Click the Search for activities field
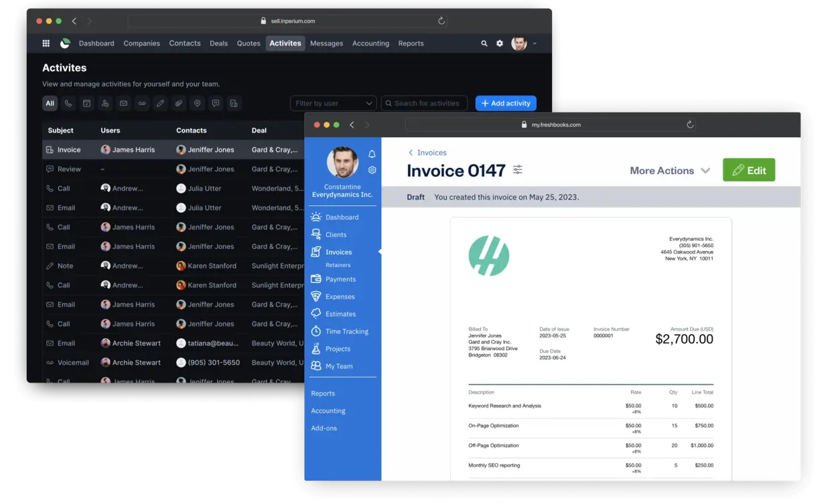Viewport: 824px width, 504px height. point(425,103)
